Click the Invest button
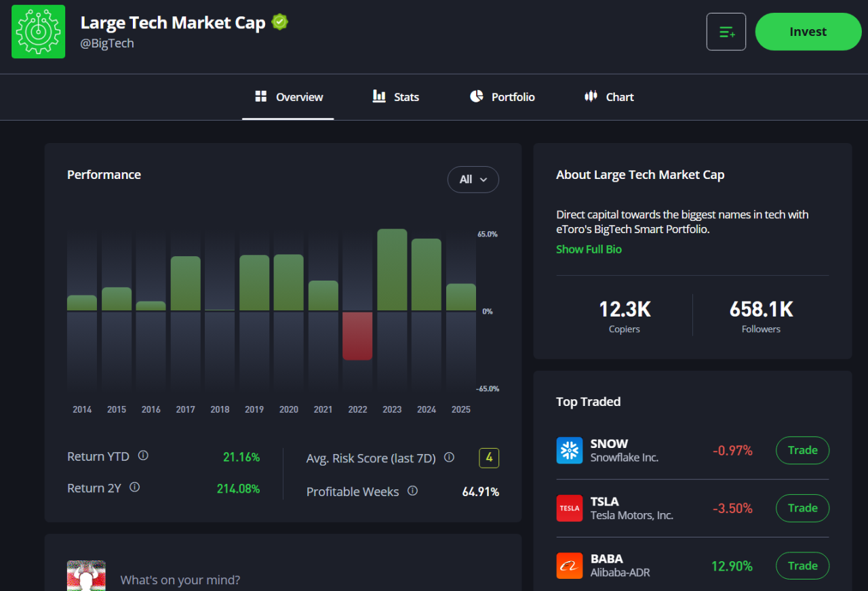 point(808,32)
